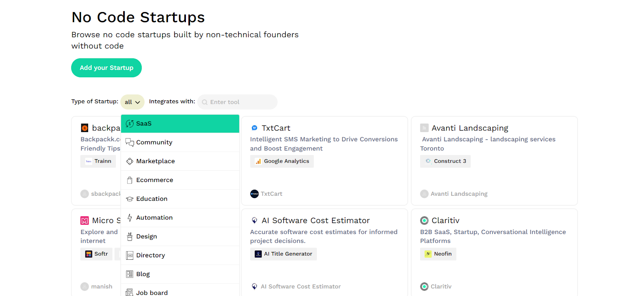Click the Automation lightning bolt icon
The image size is (644, 296).
[130, 218]
